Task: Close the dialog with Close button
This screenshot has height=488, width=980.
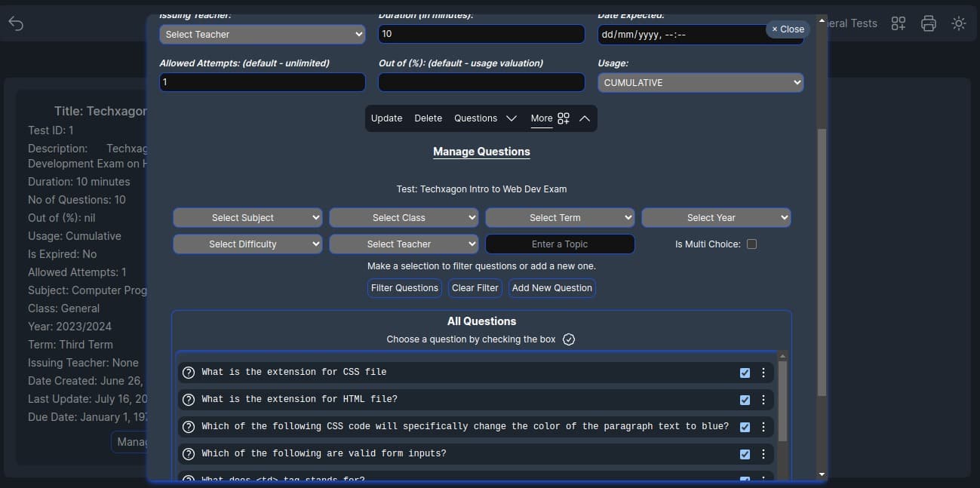Action: (x=788, y=29)
